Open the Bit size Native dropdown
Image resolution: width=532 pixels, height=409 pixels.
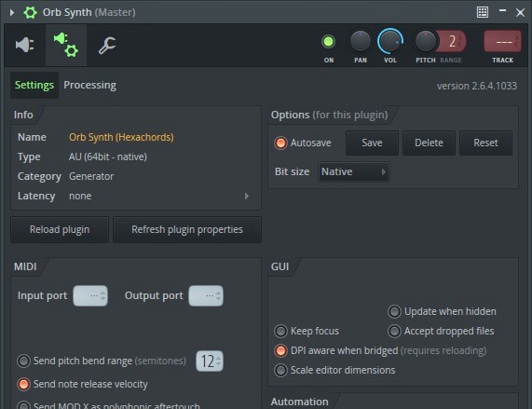tap(353, 172)
